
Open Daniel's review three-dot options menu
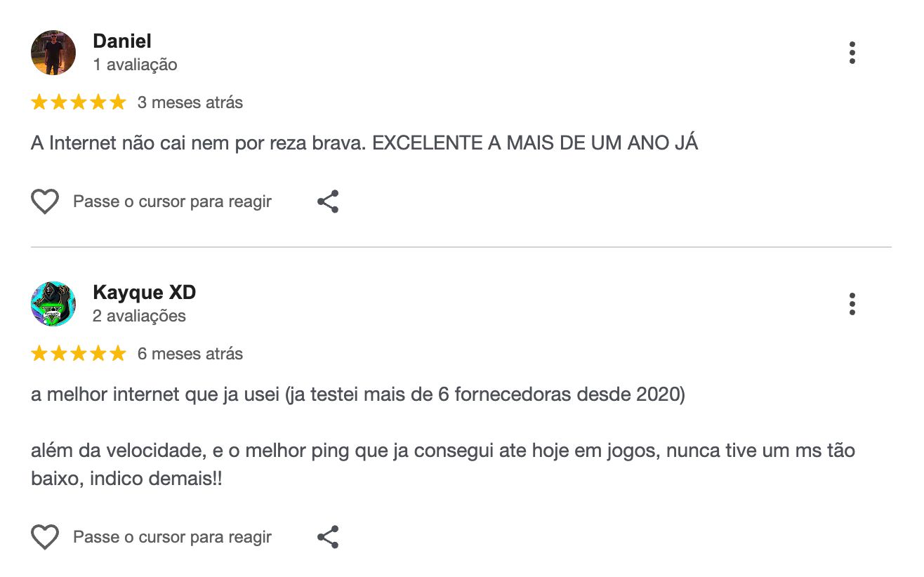click(852, 53)
